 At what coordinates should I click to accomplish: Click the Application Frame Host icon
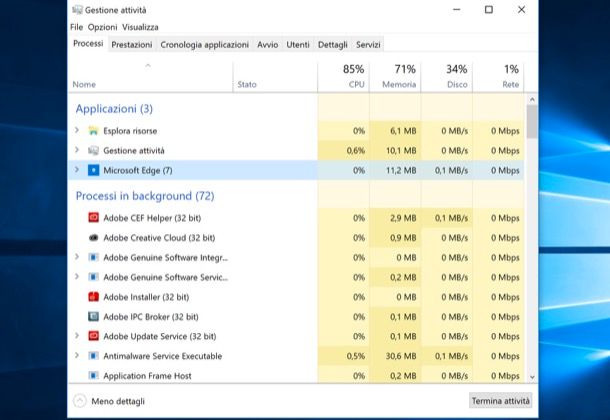point(93,376)
